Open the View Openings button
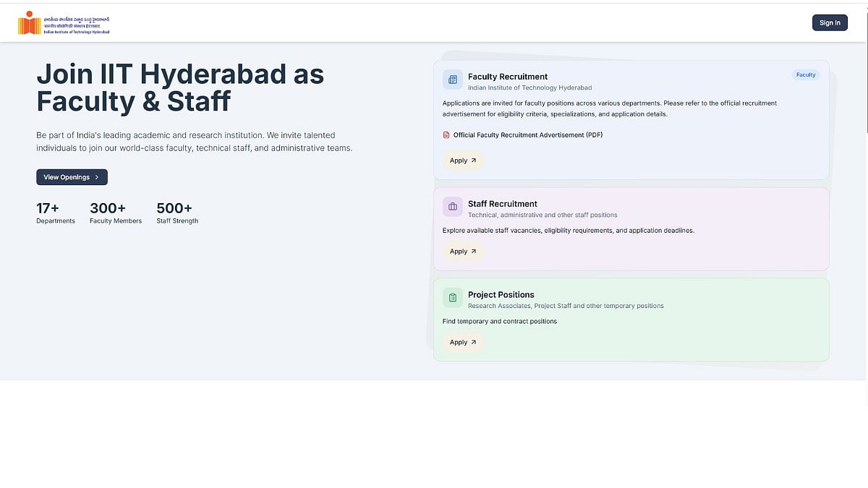The image size is (868, 488). 72,177
